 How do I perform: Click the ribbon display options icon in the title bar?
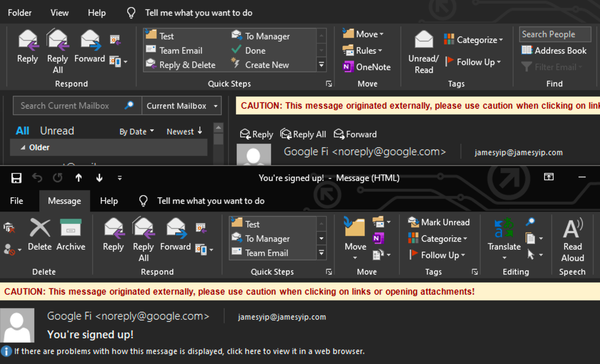(x=549, y=177)
